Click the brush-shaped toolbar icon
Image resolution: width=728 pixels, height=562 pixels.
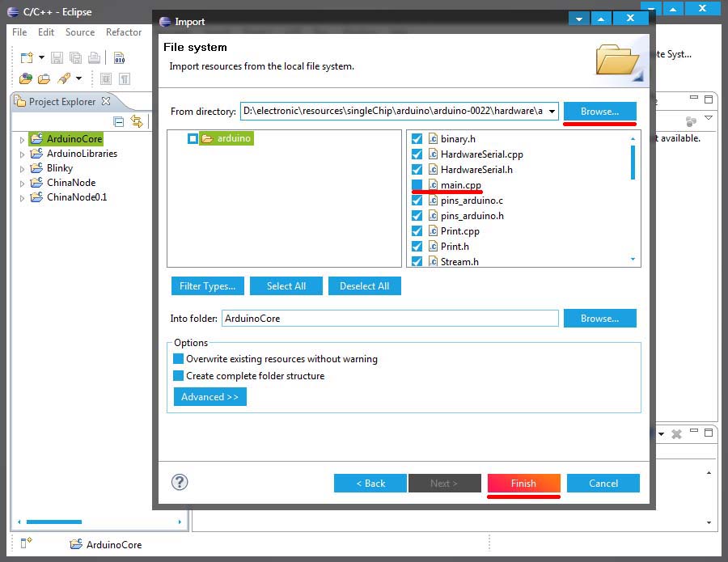tap(64, 78)
